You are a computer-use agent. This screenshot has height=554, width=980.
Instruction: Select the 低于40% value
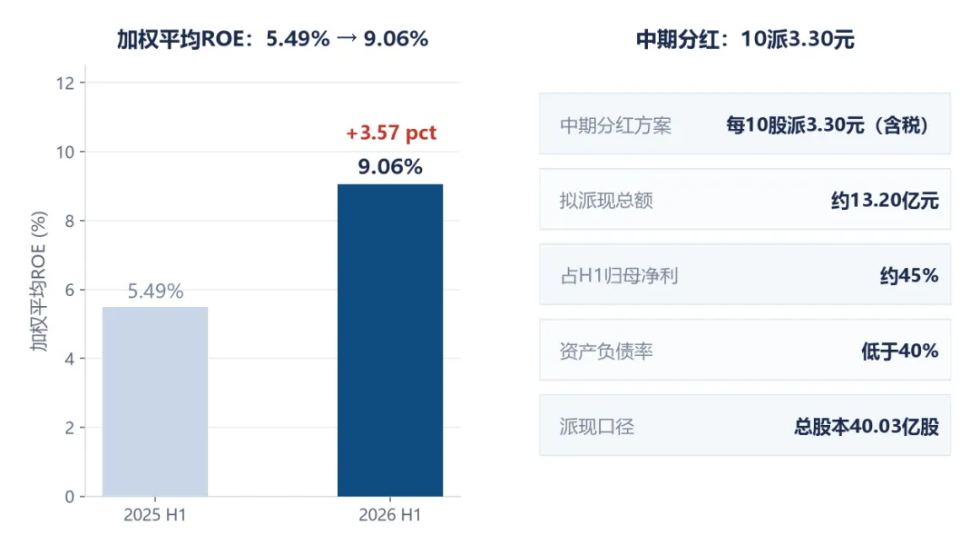pyautogui.click(x=900, y=351)
